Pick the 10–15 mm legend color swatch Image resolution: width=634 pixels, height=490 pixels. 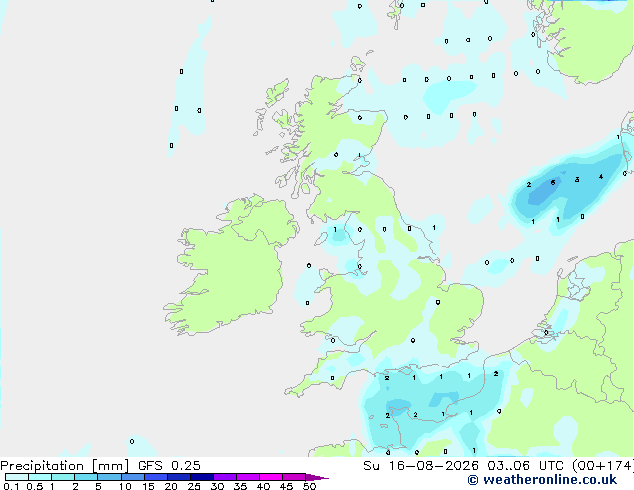(x=132, y=477)
